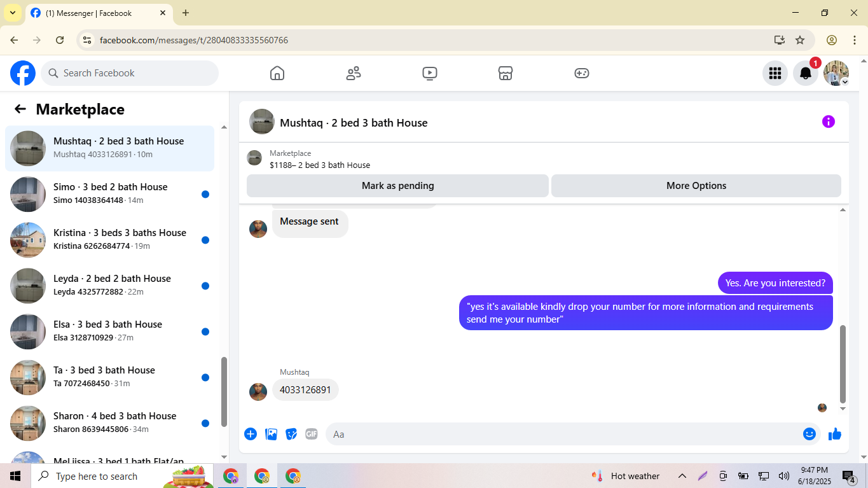Choose a GIF icon in composer

pos(312,434)
